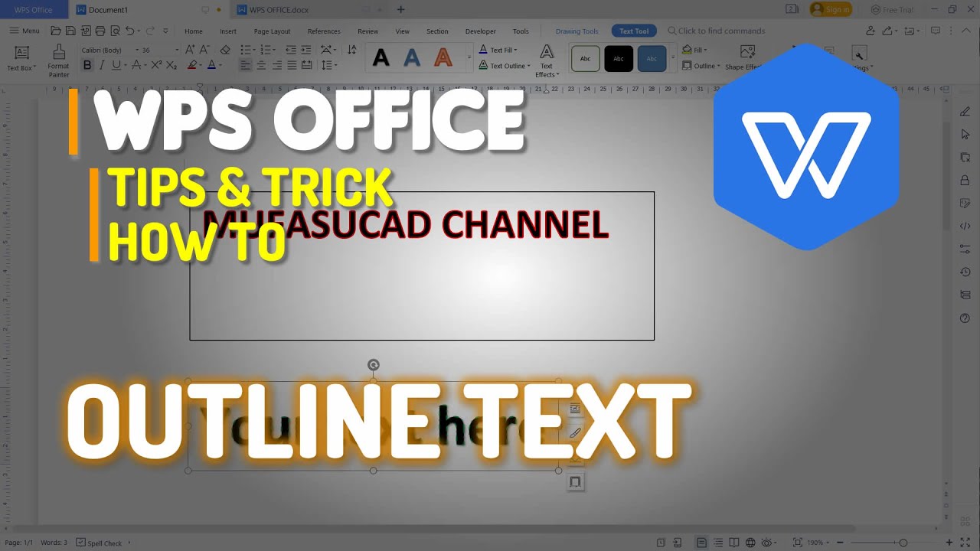
Task: Toggle Underline formatting
Action: tap(116, 65)
